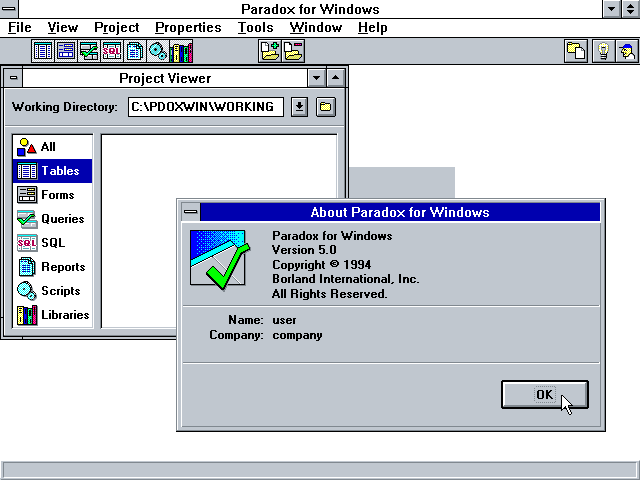This screenshot has height=480, width=640.
Task: Open Project Viewer control menu box
Action: click(x=13, y=78)
